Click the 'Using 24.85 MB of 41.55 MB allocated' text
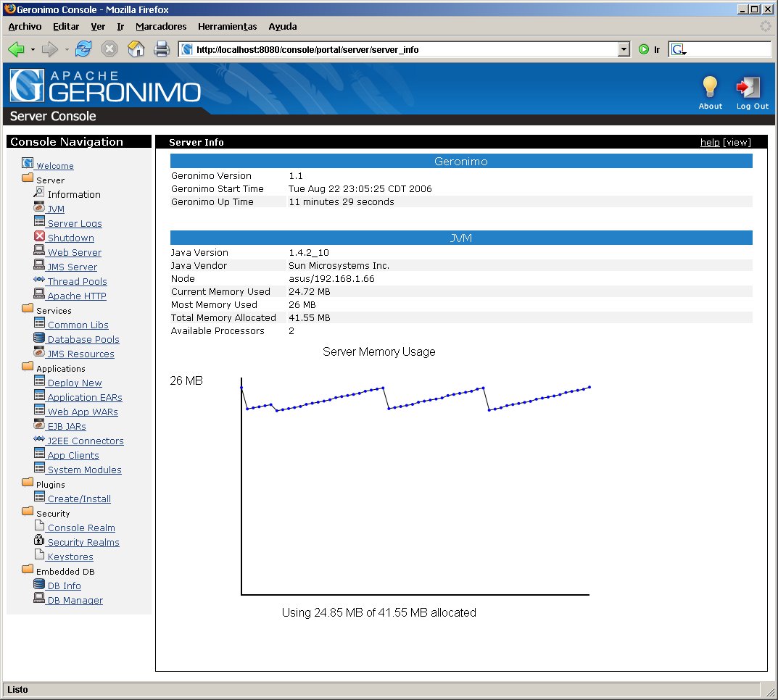This screenshot has height=700, width=778. pyautogui.click(x=378, y=613)
